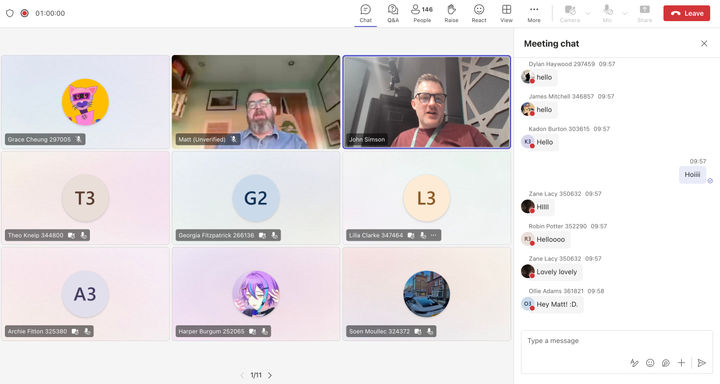Viewport: 720px width, 384px height.
Task: Click the T3 avatar of Theo Kneip
Action: coord(85,198)
